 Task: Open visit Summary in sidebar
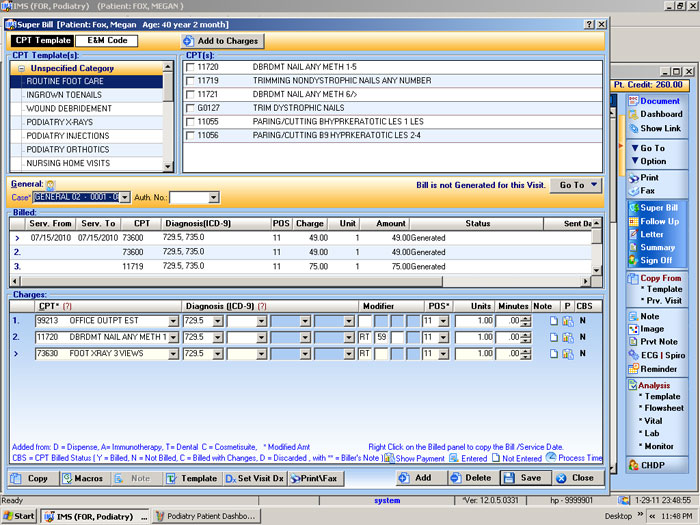[x=652, y=247]
